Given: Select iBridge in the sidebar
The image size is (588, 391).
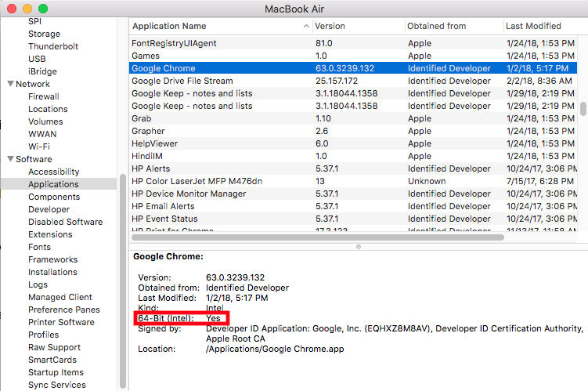Looking at the screenshot, I should pyautogui.click(x=42, y=71).
